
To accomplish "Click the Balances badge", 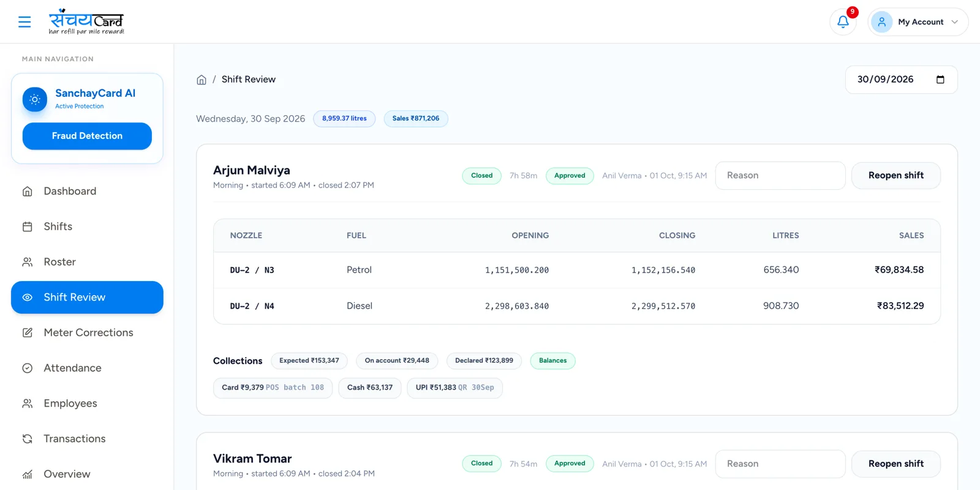I will point(552,361).
